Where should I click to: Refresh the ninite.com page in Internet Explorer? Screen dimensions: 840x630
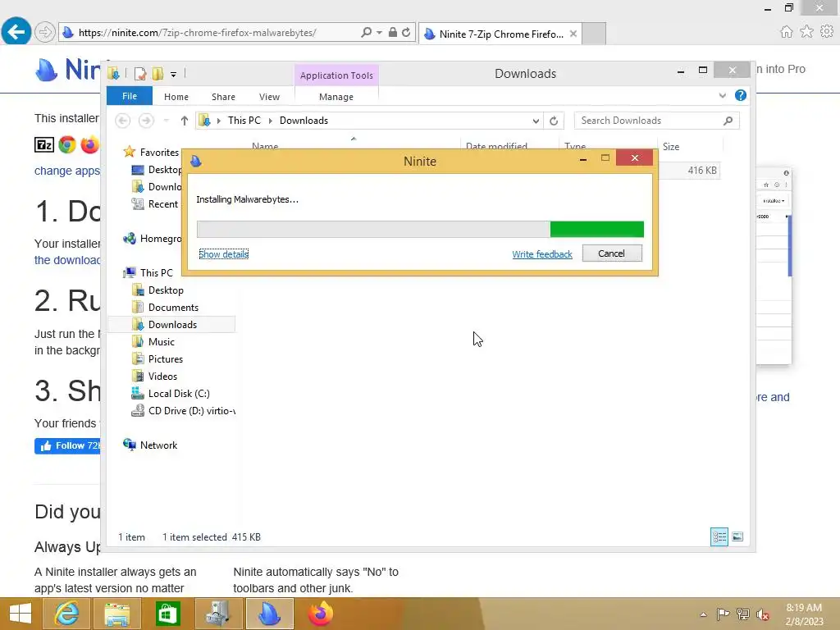coord(406,32)
